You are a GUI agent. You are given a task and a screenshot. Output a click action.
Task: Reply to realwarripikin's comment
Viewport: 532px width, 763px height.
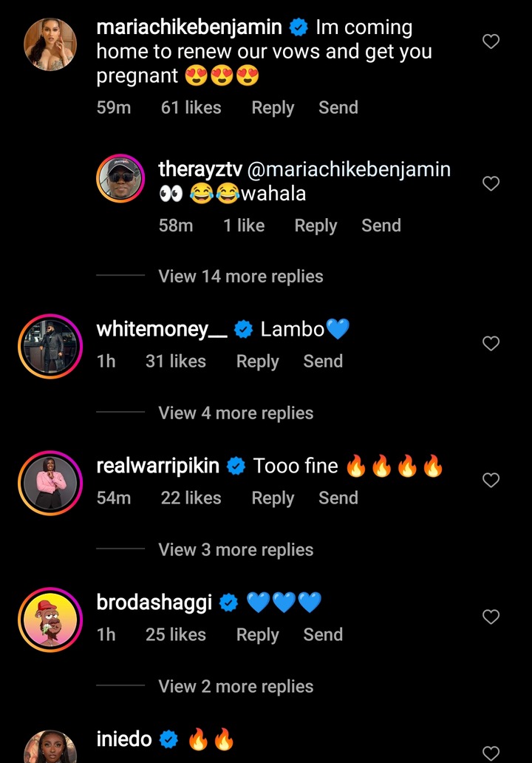click(273, 498)
